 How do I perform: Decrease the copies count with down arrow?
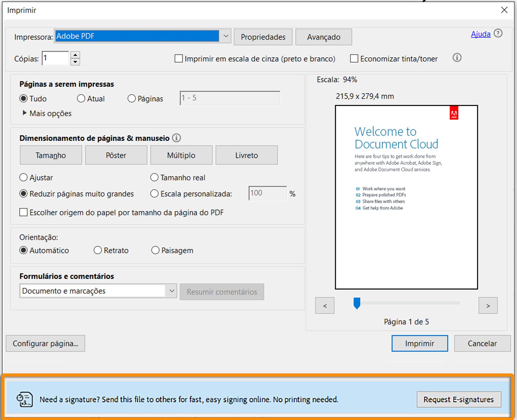point(75,62)
